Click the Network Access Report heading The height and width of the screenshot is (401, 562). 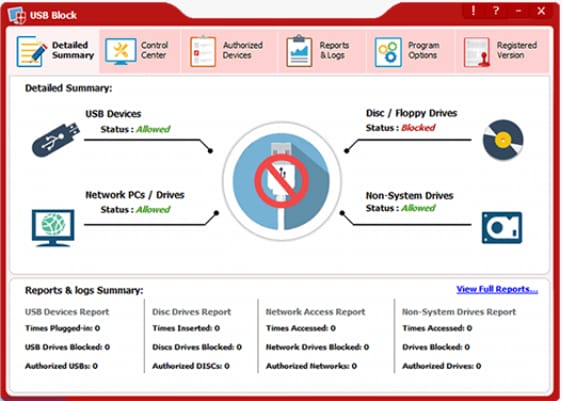pos(315,312)
